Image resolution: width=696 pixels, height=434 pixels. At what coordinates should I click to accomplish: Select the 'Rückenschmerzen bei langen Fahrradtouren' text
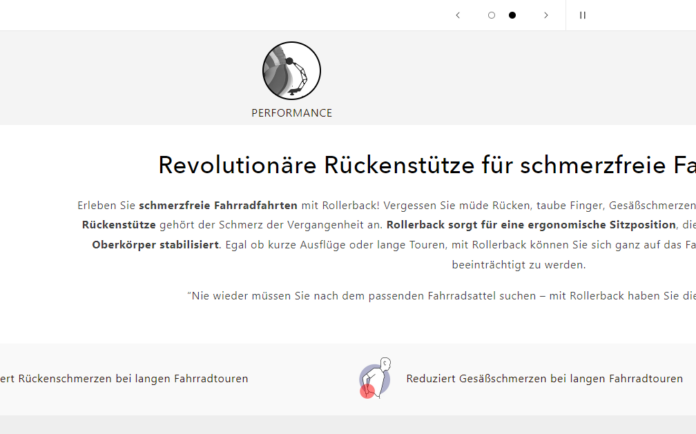point(133,379)
